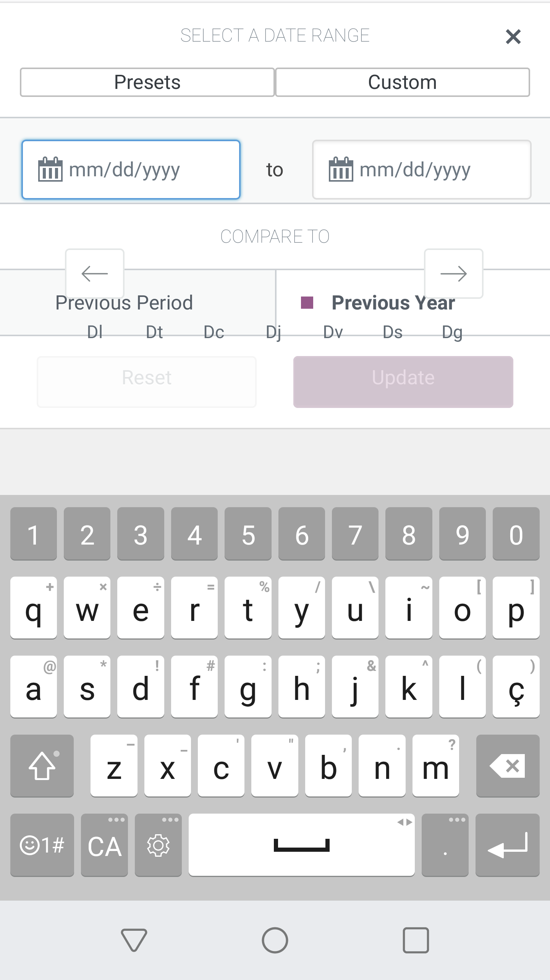Tap the Android home navigation button
This screenshot has height=980, width=550.
(275, 940)
